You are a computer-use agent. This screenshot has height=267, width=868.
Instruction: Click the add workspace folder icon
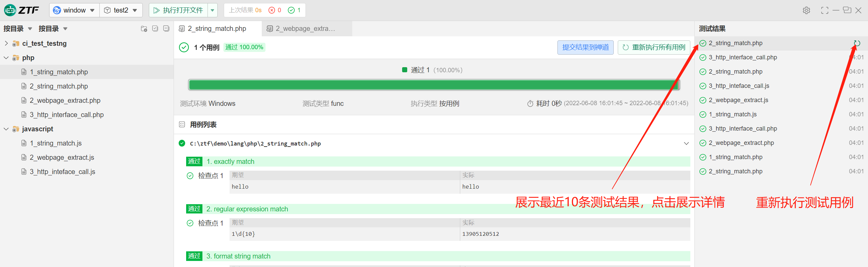[144, 29]
